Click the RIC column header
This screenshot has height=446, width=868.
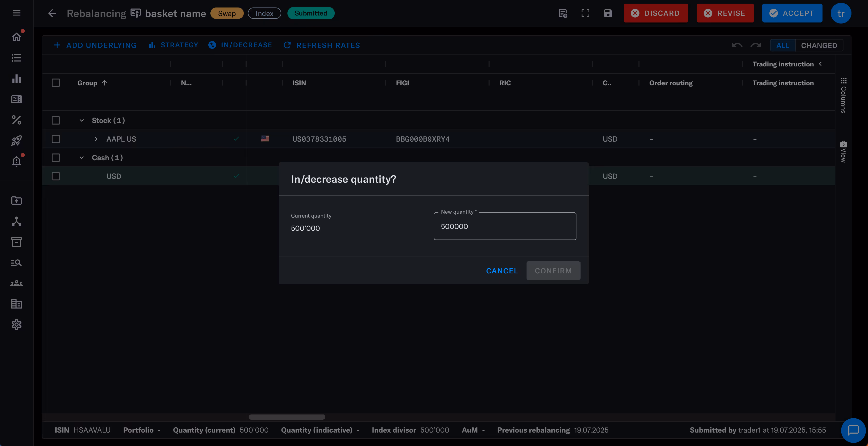[x=505, y=83]
